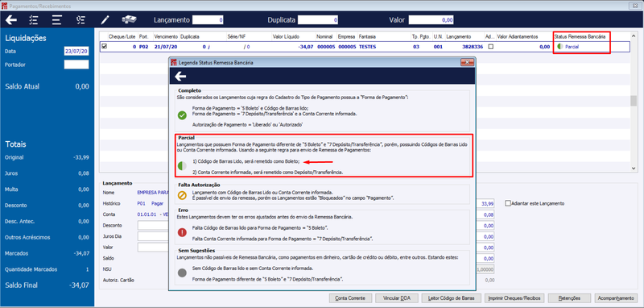Viewport: 644px width, 308px height.
Task: Click the half-green Parcial legend icon
Action: pyautogui.click(x=182, y=166)
